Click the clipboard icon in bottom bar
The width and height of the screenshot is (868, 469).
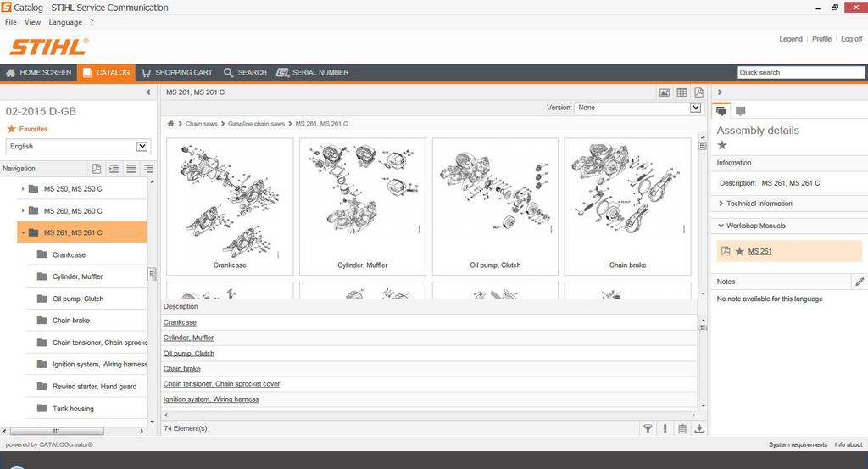pos(682,428)
